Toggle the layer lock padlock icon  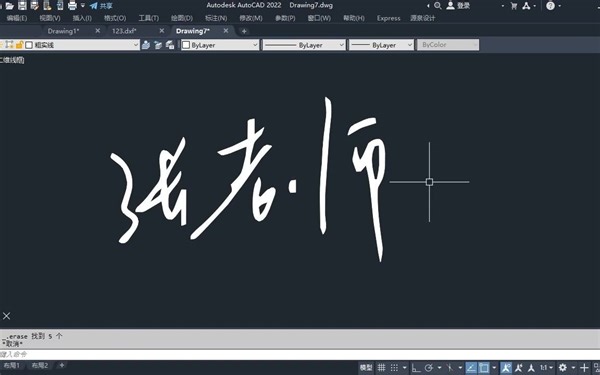point(20,45)
